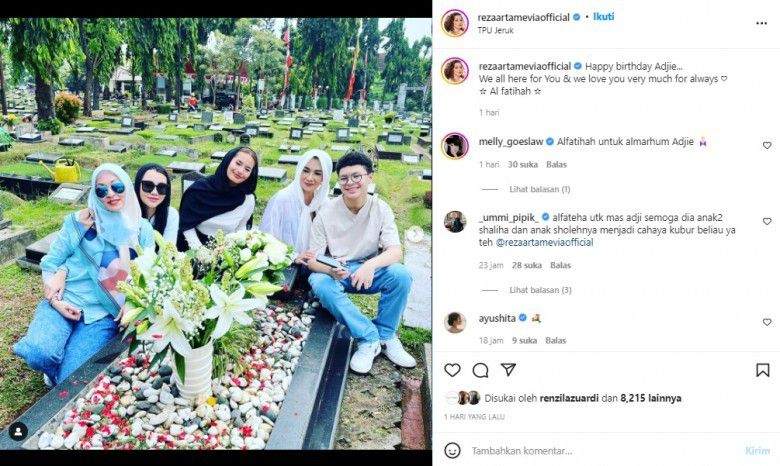Save post with bookmark icon
Viewport: 780px width, 466px height.
[x=763, y=370]
